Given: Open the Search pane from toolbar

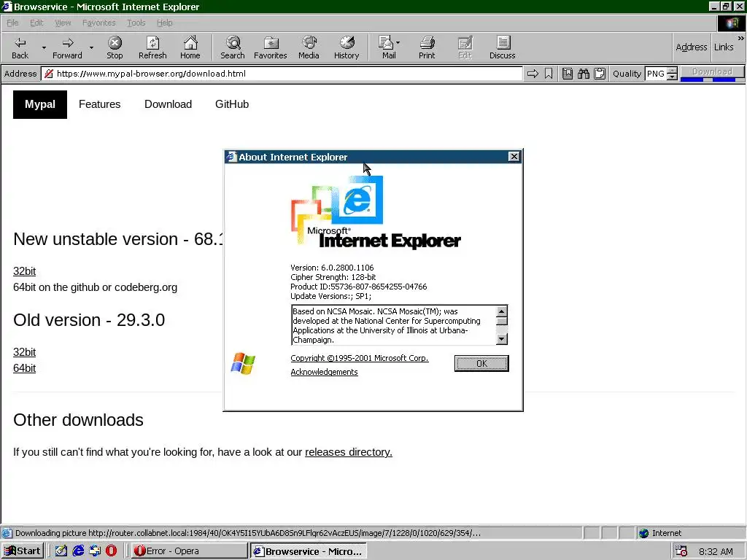Looking at the screenshot, I should pos(233,47).
